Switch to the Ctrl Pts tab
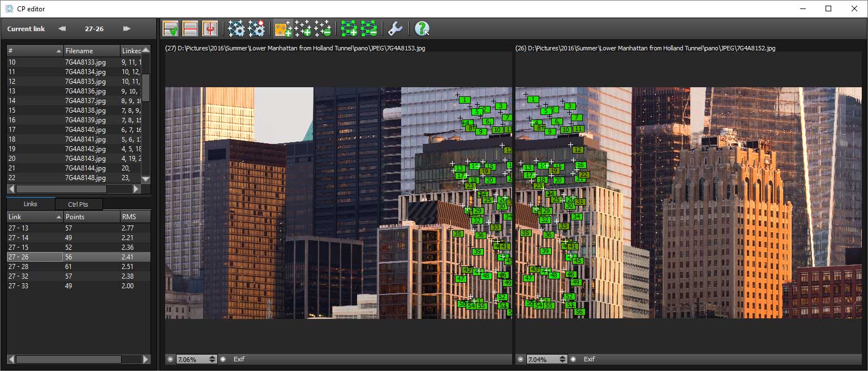The image size is (868, 371). tap(79, 204)
